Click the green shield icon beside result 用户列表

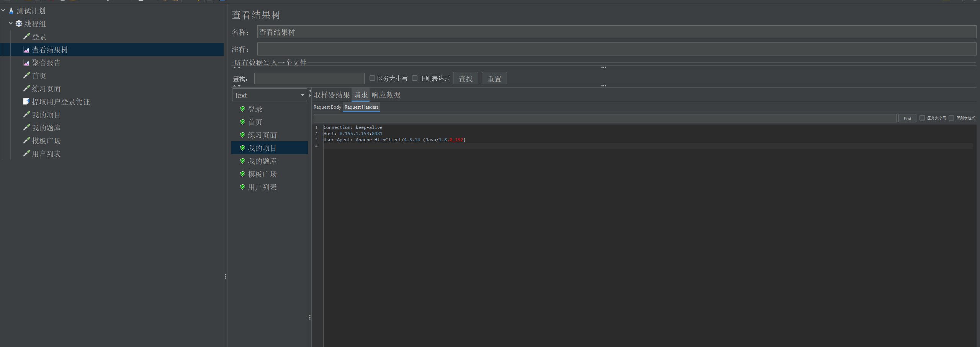(242, 187)
